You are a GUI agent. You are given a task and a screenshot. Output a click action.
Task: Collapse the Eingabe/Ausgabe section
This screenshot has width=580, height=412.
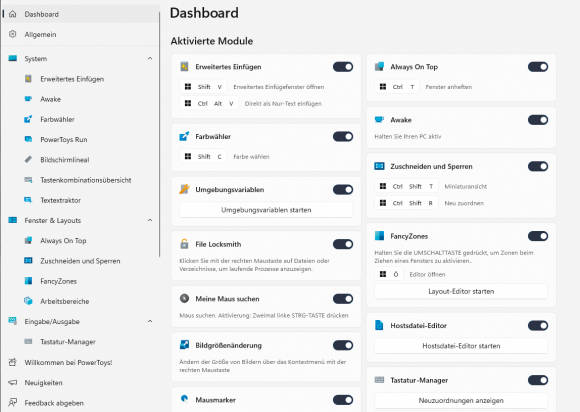150,321
